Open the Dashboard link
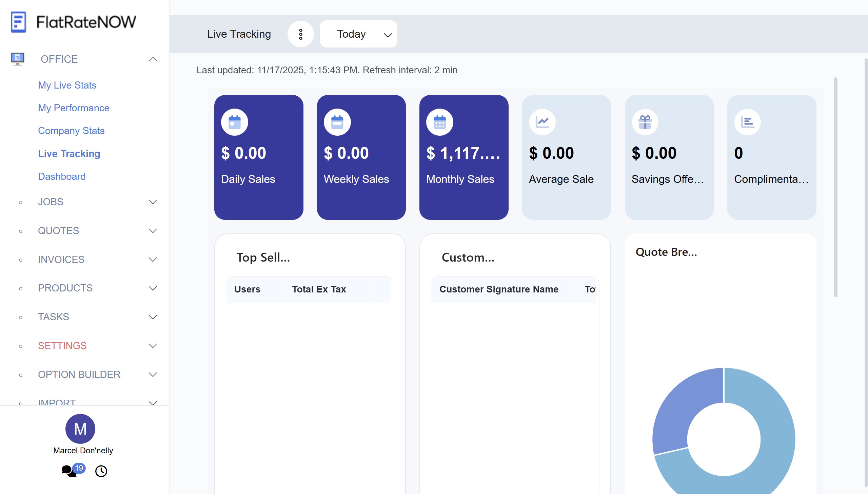 62,176
